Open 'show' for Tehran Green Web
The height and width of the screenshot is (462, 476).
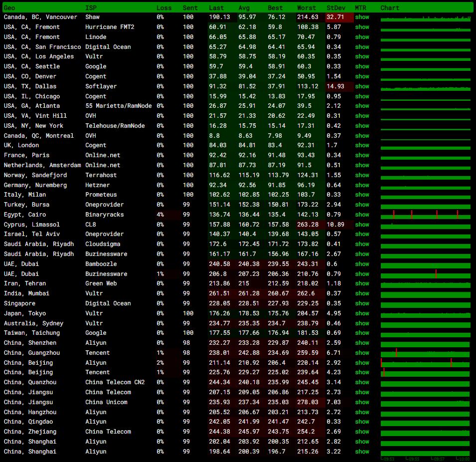[x=362, y=283]
